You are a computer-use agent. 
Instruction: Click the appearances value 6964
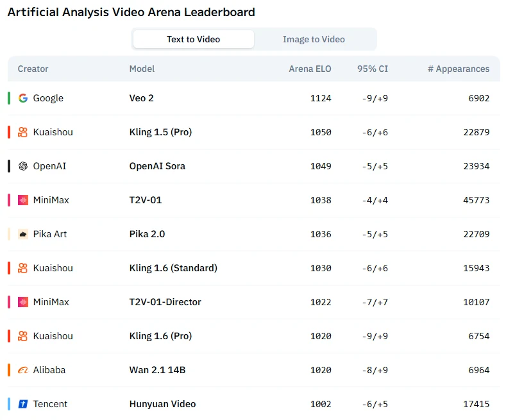click(479, 370)
